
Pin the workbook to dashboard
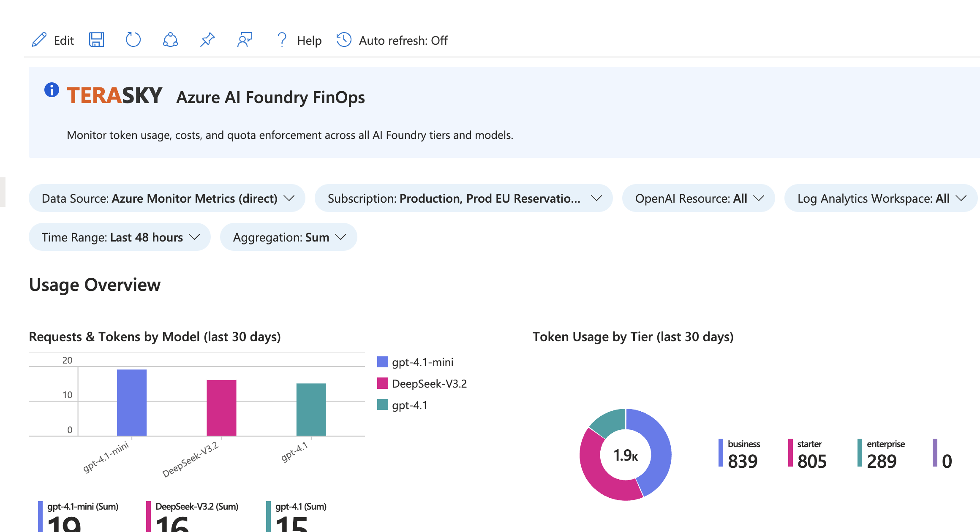[x=207, y=40]
